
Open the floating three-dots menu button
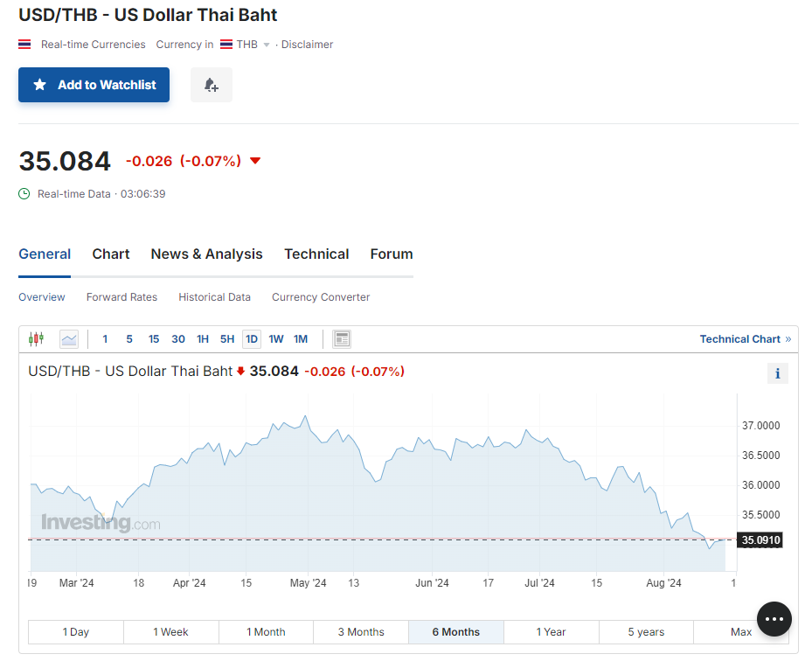tap(774, 619)
